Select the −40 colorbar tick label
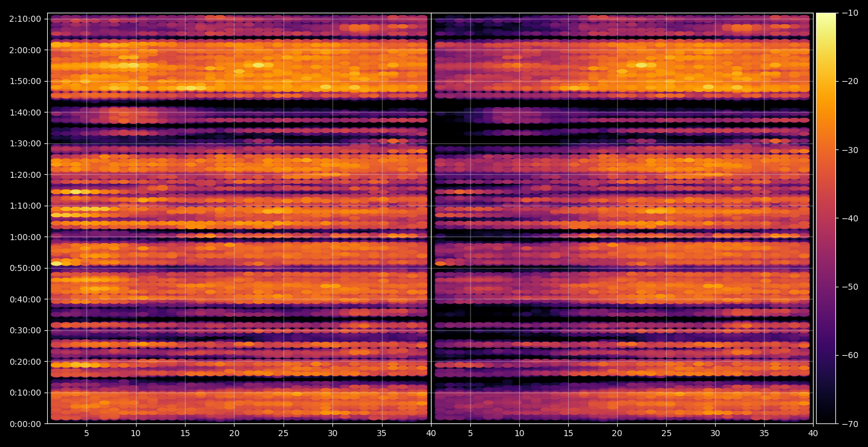This screenshot has height=447, width=868. (849, 218)
